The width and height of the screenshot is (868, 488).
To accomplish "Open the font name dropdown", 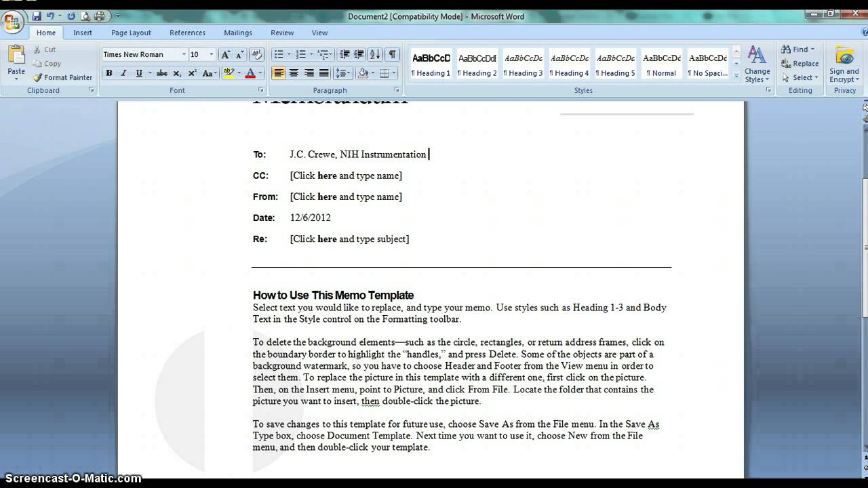I will click(183, 55).
